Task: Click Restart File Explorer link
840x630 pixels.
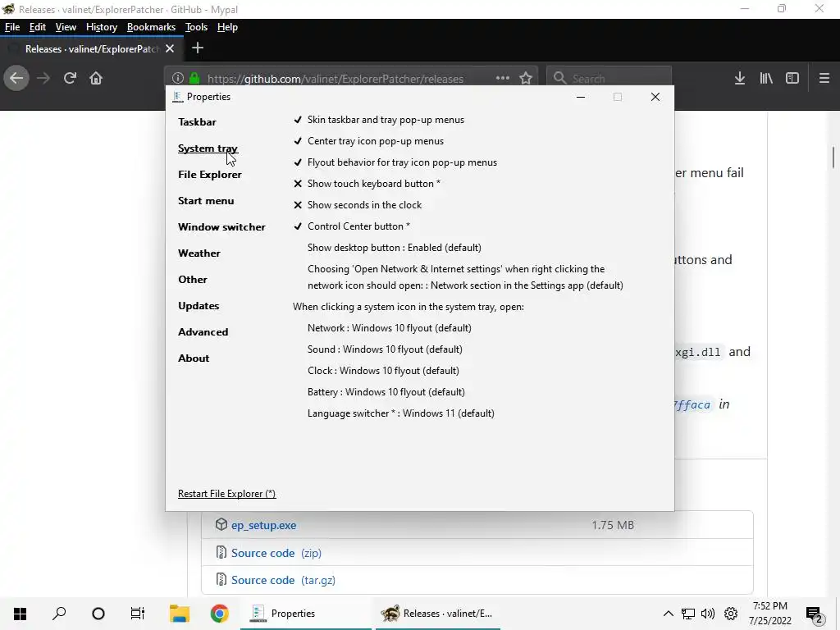Action: [x=226, y=494]
